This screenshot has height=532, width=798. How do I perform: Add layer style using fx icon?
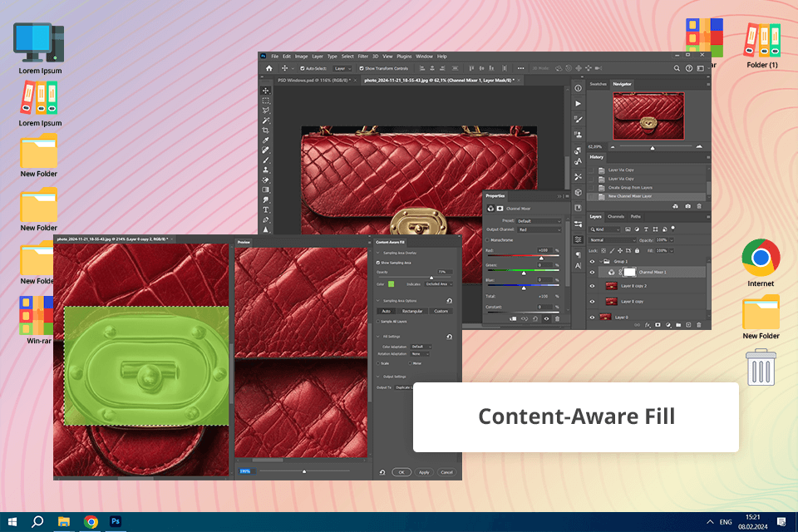[648, 325]
